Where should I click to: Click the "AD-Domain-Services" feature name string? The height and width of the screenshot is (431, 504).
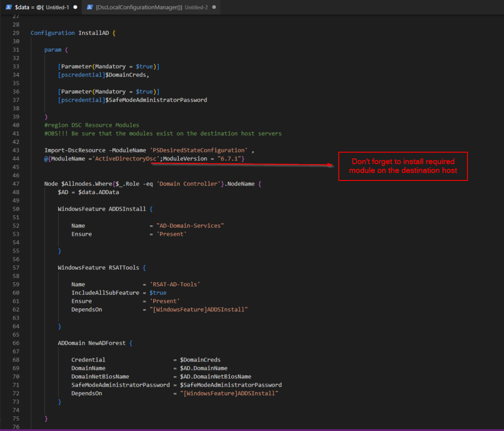[x=190, y=225]
